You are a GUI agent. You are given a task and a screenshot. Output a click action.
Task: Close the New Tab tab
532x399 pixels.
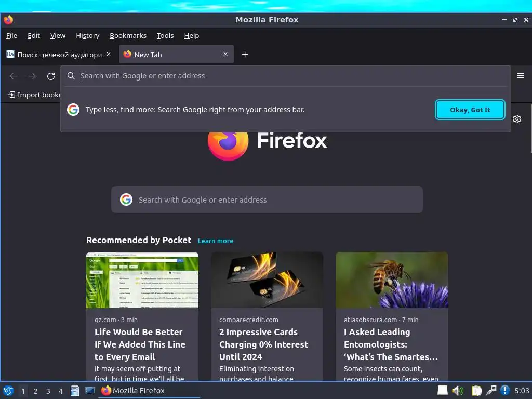tap(225, 54)
